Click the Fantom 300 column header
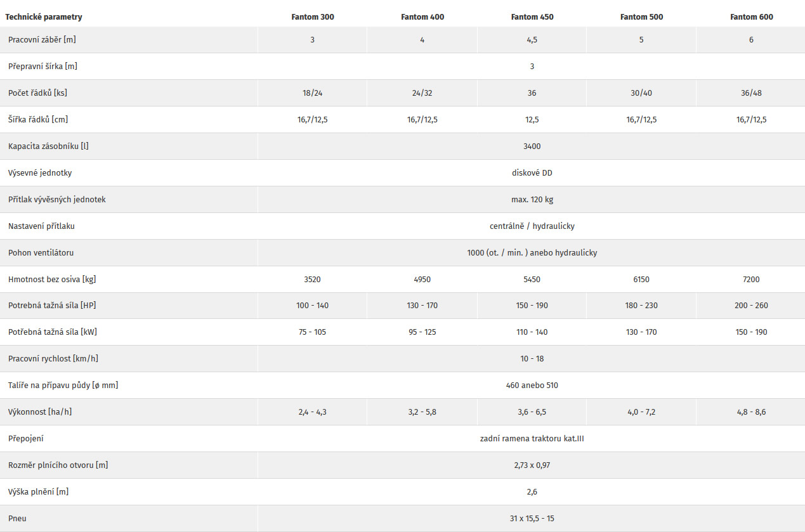Image resolution: width=805 pixels, height=532 pixels. [312, 17]
